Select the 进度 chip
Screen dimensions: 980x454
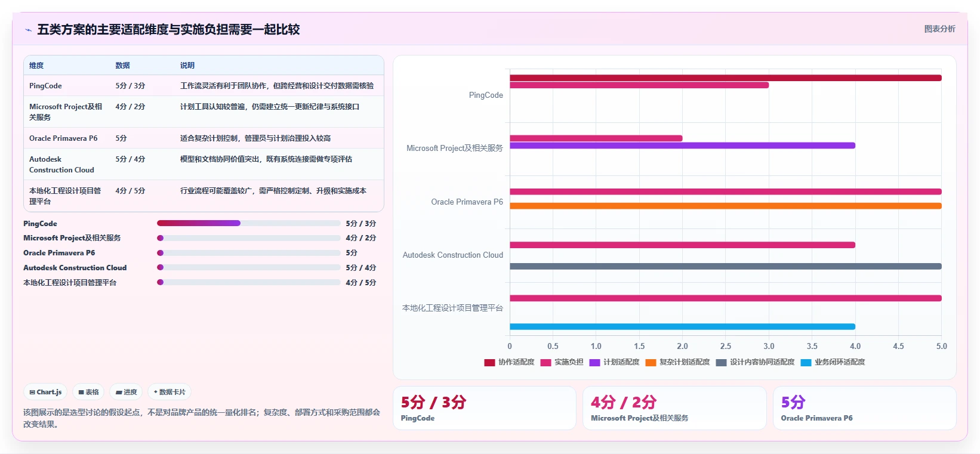click(x=127, y=392)
